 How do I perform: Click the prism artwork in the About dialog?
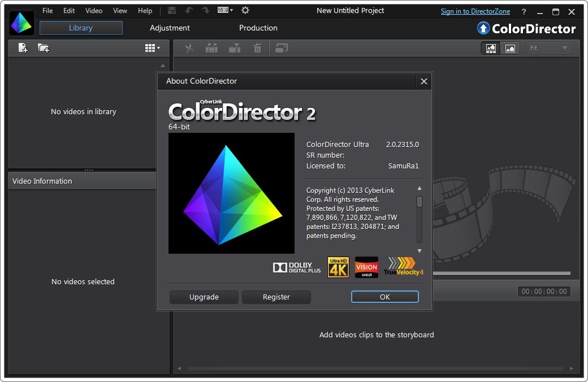[231, 193]
